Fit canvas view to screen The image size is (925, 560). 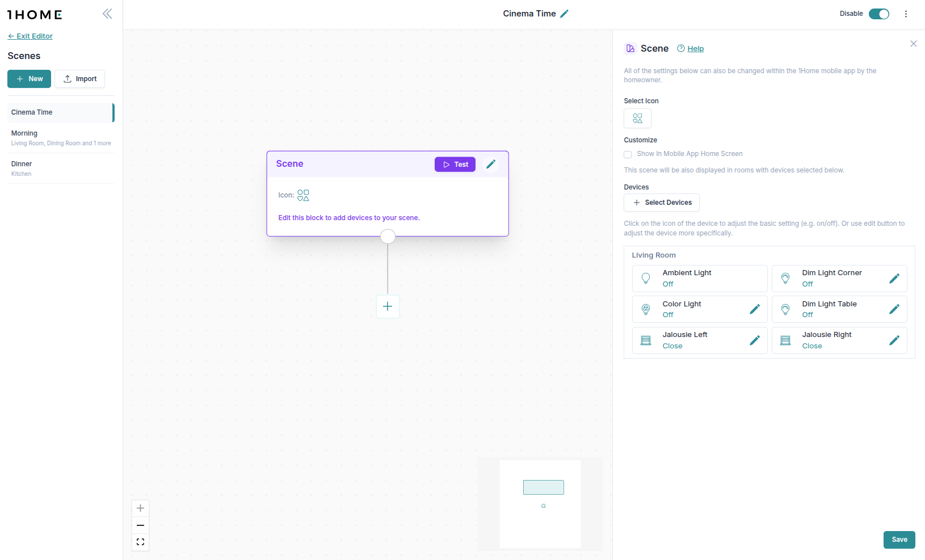point(140,542)
